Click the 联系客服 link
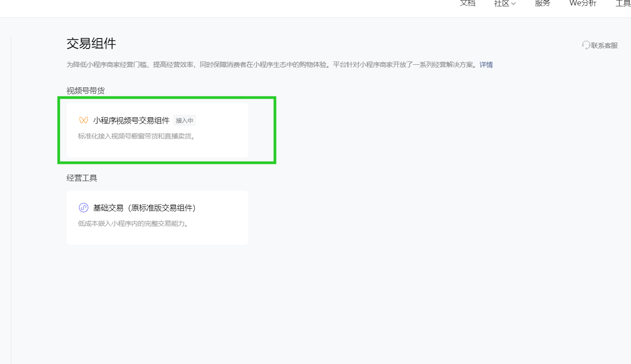Viewport: 631px width, 364px height. (x=604, y=45)
